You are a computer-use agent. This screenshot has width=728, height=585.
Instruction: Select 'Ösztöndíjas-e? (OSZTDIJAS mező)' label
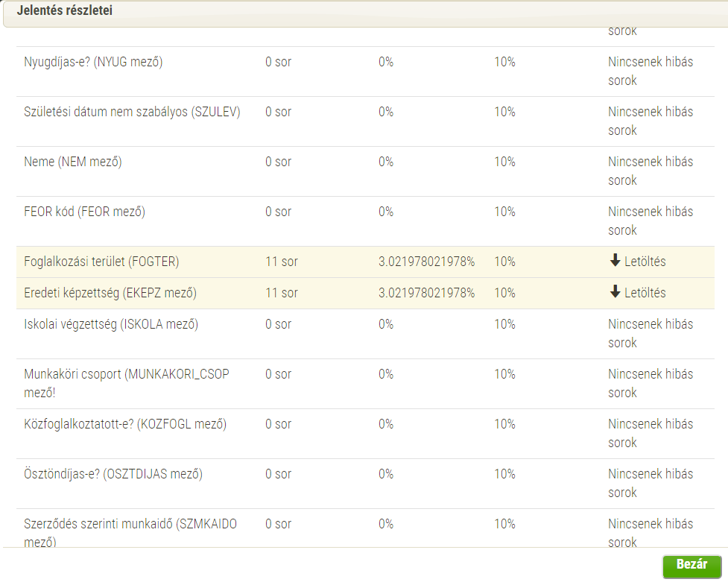113,474
